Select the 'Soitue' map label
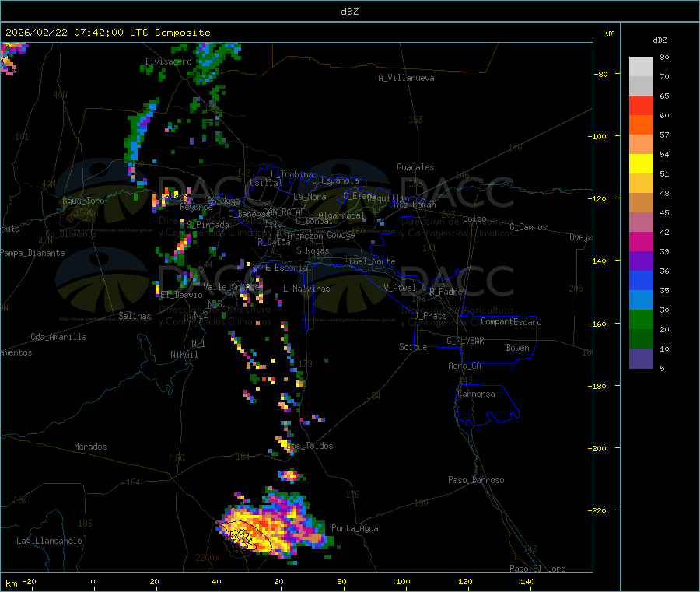The height and width of the screenshot is (592, 700). 413,347
